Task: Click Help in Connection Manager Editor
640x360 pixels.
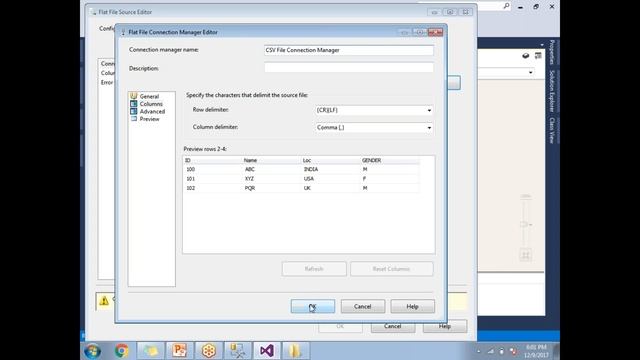Action: click(x=412, y=306)
